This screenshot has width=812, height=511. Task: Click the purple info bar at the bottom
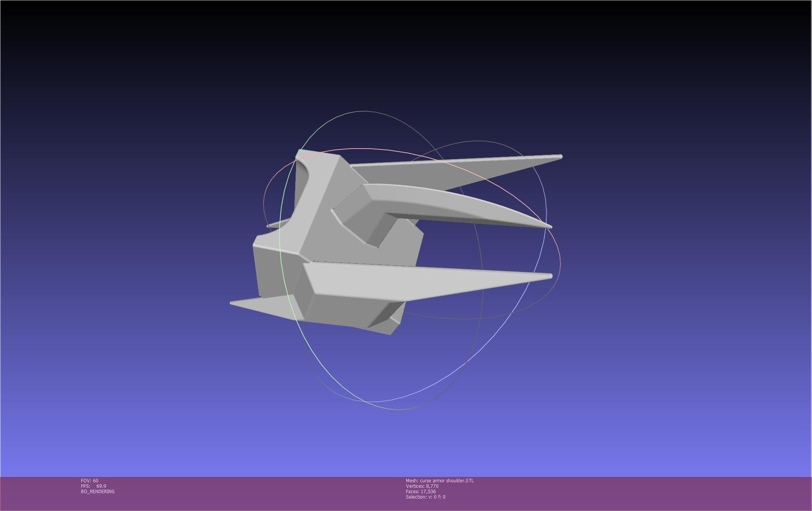click(x=620, y=494)
